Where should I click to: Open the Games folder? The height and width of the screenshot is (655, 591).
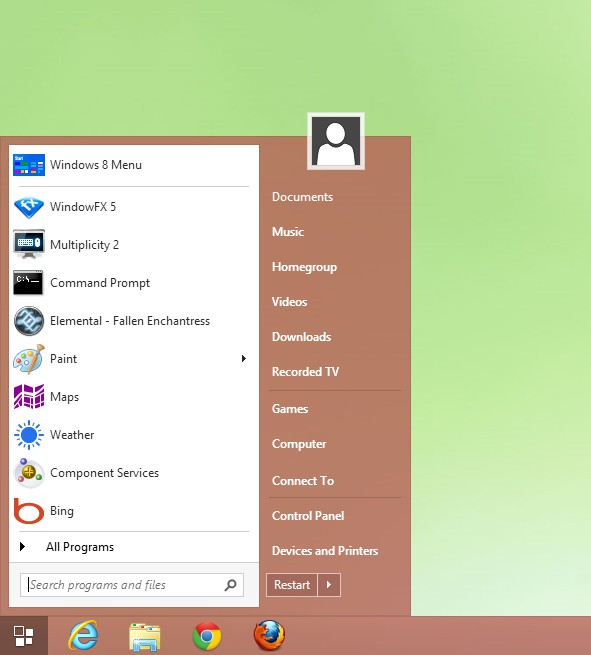(290, 409)
